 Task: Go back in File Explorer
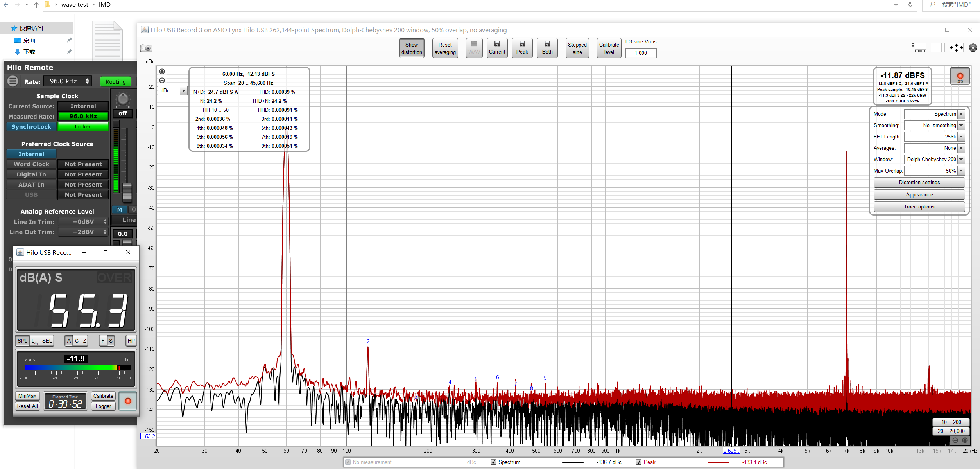pyautogui.click(x=6, y=5)
